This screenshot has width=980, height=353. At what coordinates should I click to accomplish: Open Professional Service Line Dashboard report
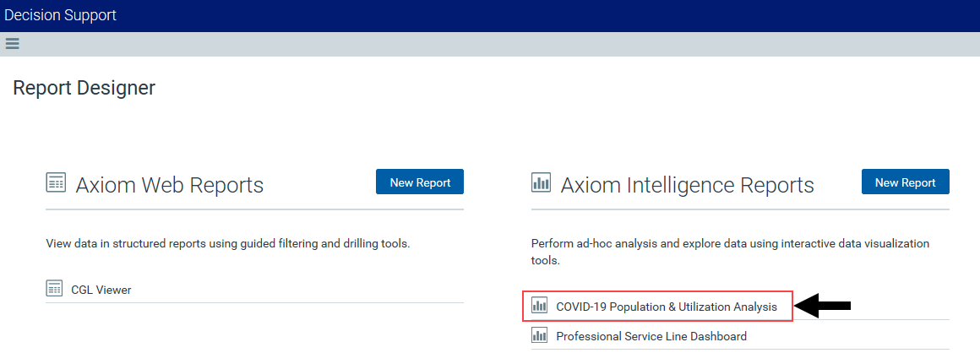click(x=651, y=336)
